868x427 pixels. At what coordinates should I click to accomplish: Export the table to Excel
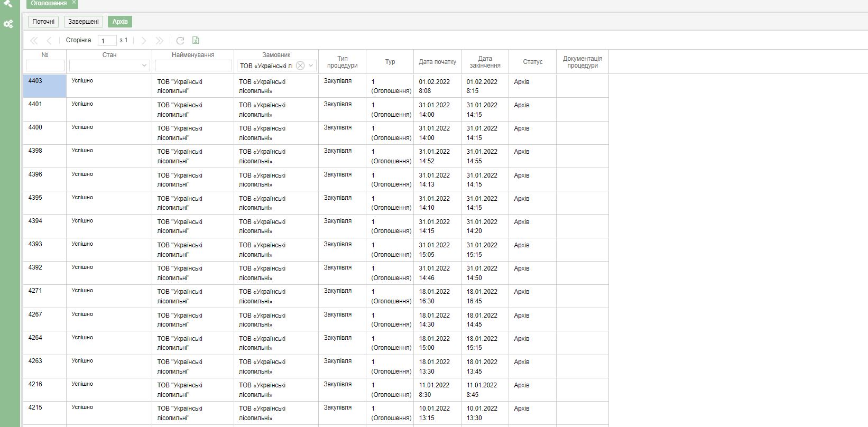pyautogui.click(x=196, y=41)
